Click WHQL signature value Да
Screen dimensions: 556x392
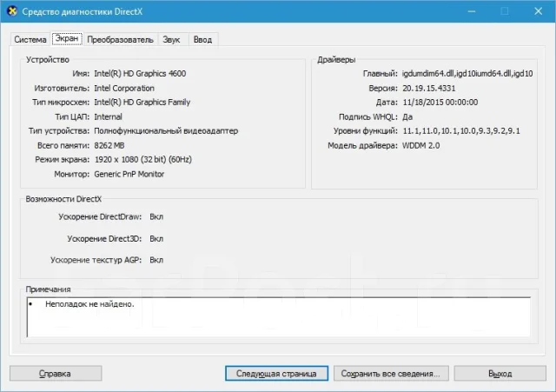(407, 117)
